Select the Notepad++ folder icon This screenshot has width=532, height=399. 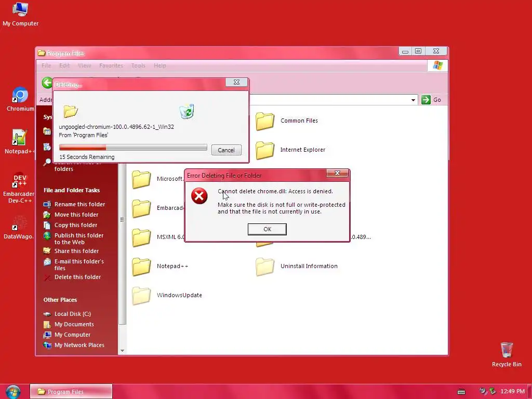point(141,267)
